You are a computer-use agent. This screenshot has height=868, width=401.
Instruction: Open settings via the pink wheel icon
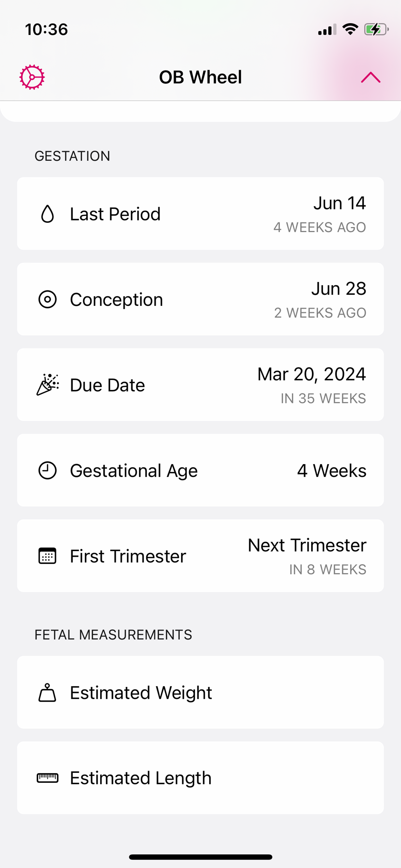[x=32, y=77]
